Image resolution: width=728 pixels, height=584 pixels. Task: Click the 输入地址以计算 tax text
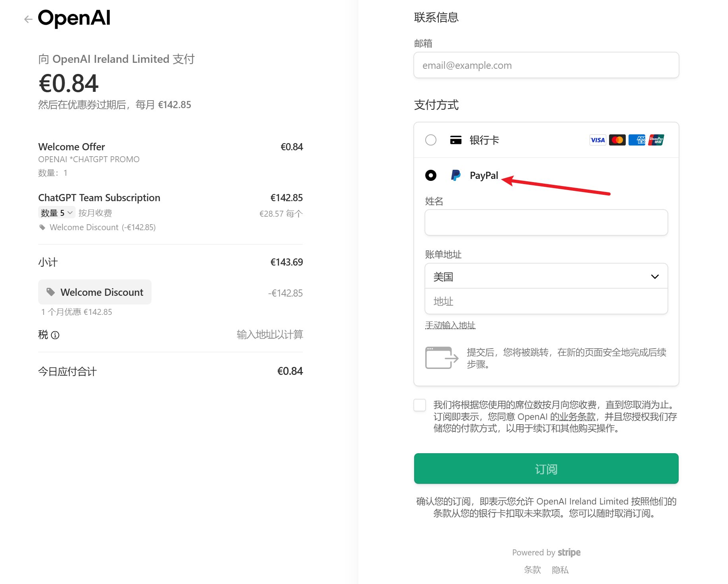click(270, 335)
